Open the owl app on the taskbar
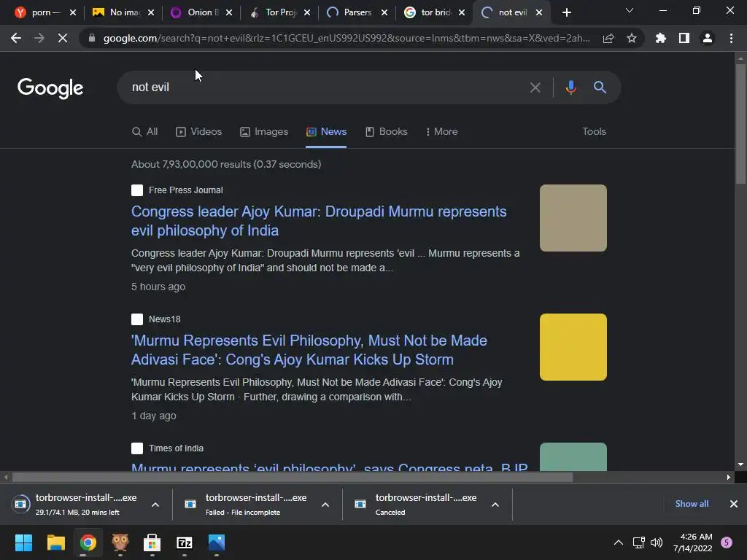The image size is (747, 560). (120, 542)
